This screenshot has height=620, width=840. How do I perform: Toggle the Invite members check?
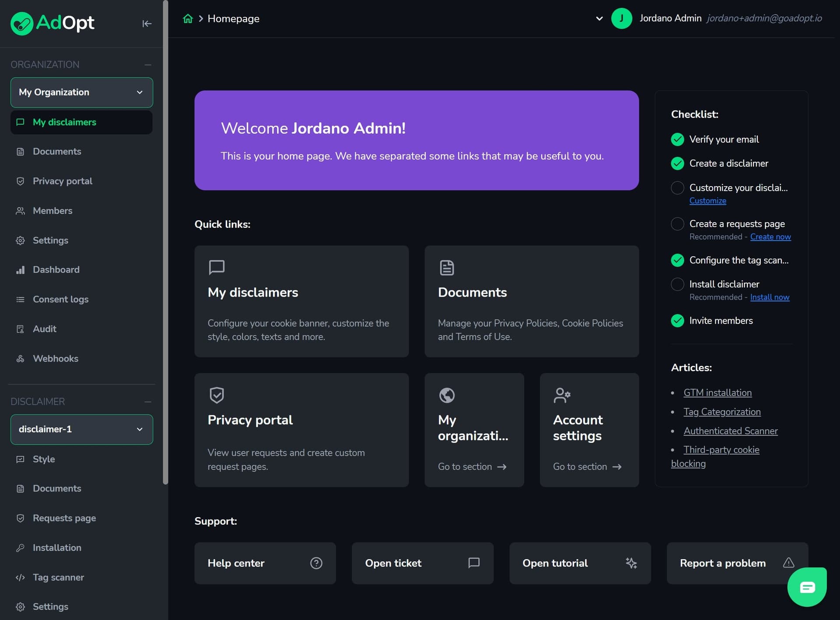[677, 320]
